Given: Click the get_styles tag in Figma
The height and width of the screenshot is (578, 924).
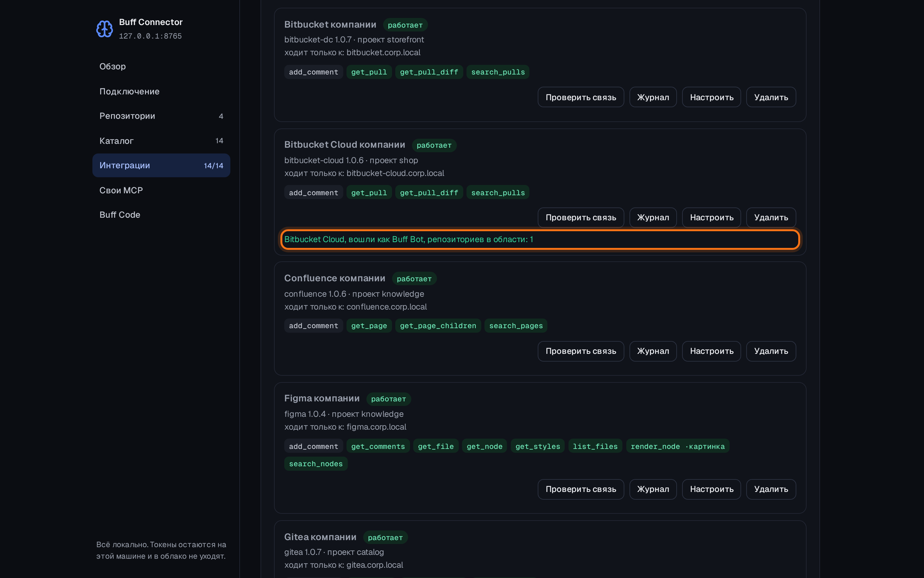Looking at the screenshot, I should pos(538,446).
